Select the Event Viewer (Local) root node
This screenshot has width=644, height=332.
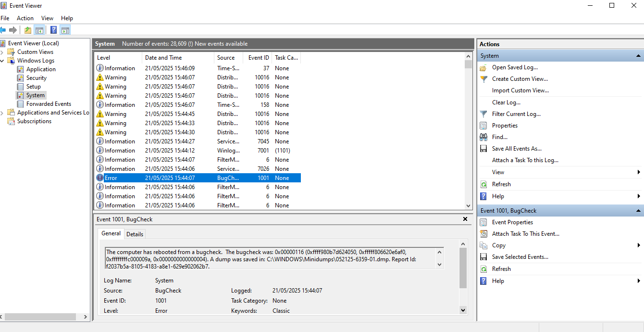33,43
